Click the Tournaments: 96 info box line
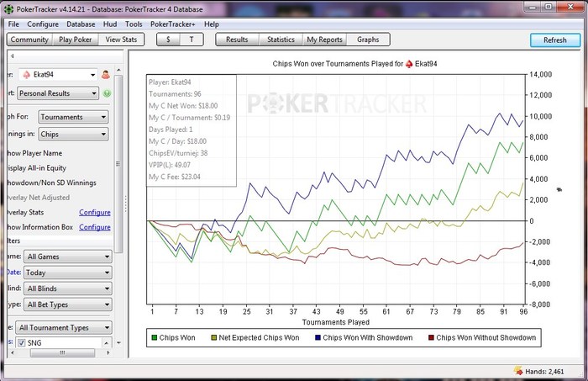This screenshot has height=381, width=588. click(x=175, y=94)
